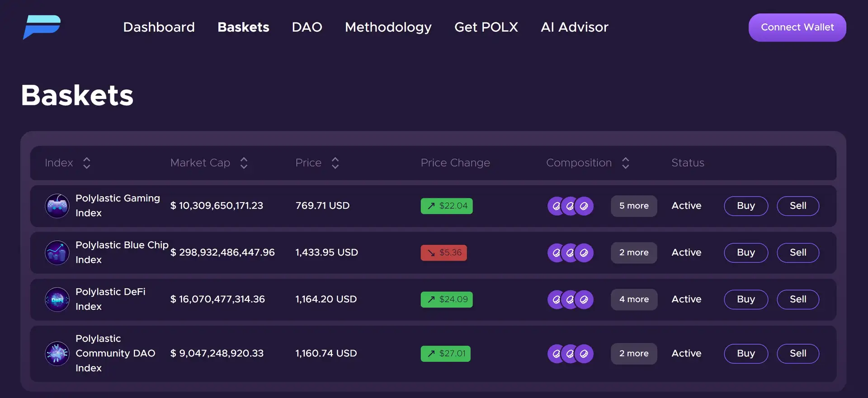Open the Dashboard navigation item
This screenshot has height=398, width=868.
click(159, 27)
